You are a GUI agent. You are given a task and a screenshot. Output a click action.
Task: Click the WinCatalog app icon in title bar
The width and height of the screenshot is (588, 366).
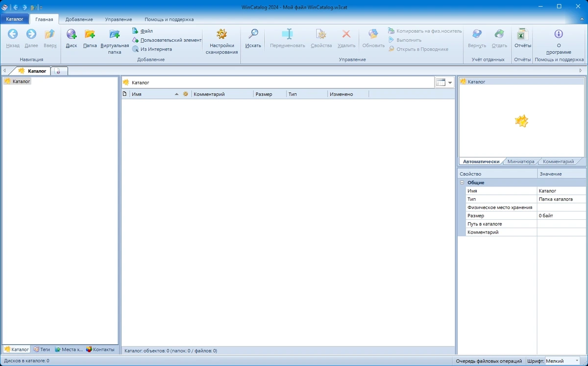click(x=5, y=7)
